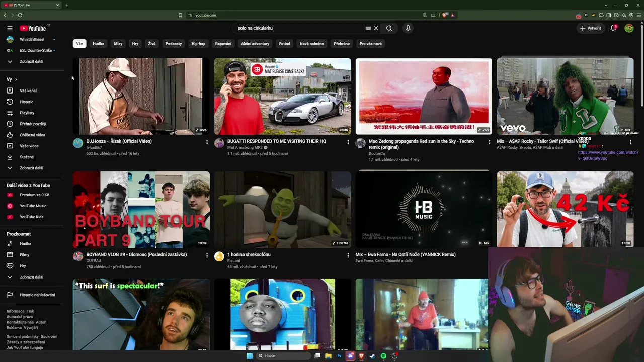644x362 pixels.
Task: Focus the YouTube search input field
Action: 300,28
